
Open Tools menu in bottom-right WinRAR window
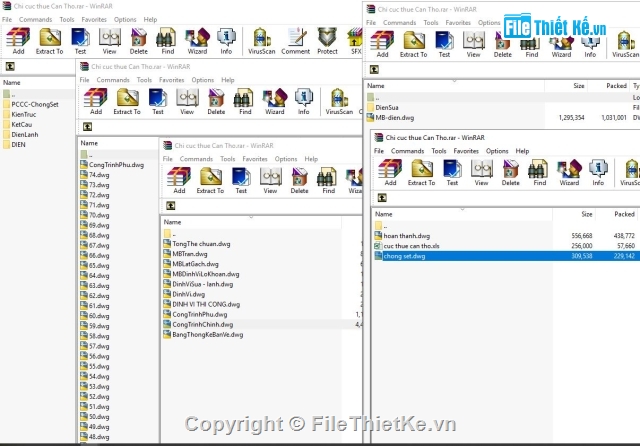click(x=439, y=151)
